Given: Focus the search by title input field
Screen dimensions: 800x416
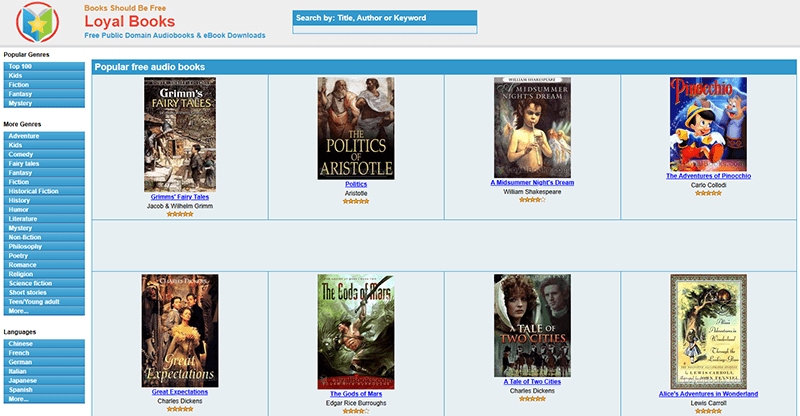Looking at the screenshot, I should [x=385, y=30].
